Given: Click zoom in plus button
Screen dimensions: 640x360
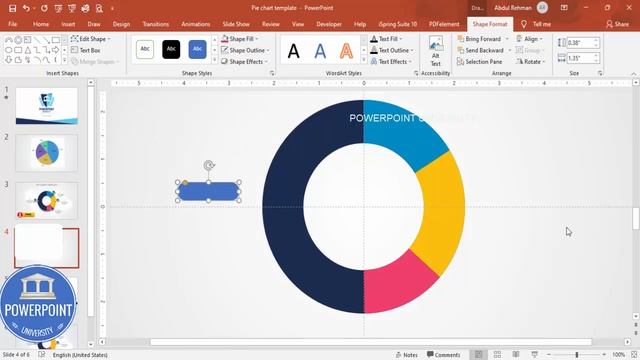Looking at the screenshot, I should pyautogui.click(x=604, y=355).
